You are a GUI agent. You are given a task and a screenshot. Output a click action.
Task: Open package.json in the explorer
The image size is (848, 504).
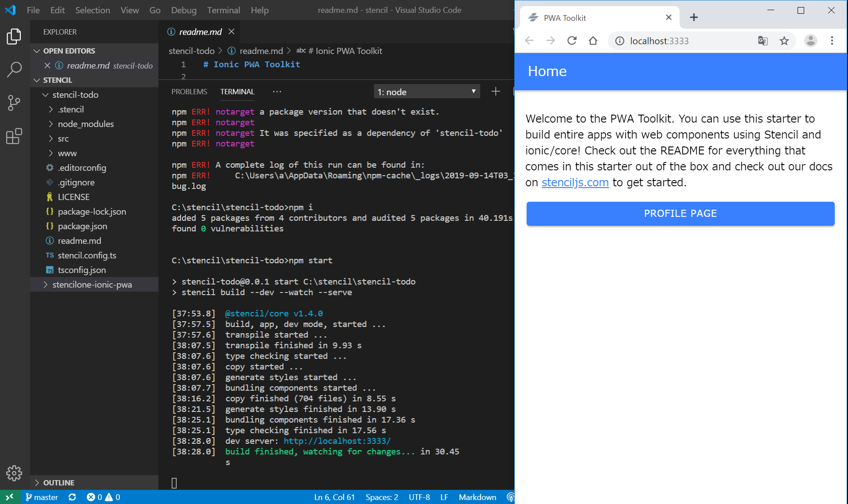point(82,226)
